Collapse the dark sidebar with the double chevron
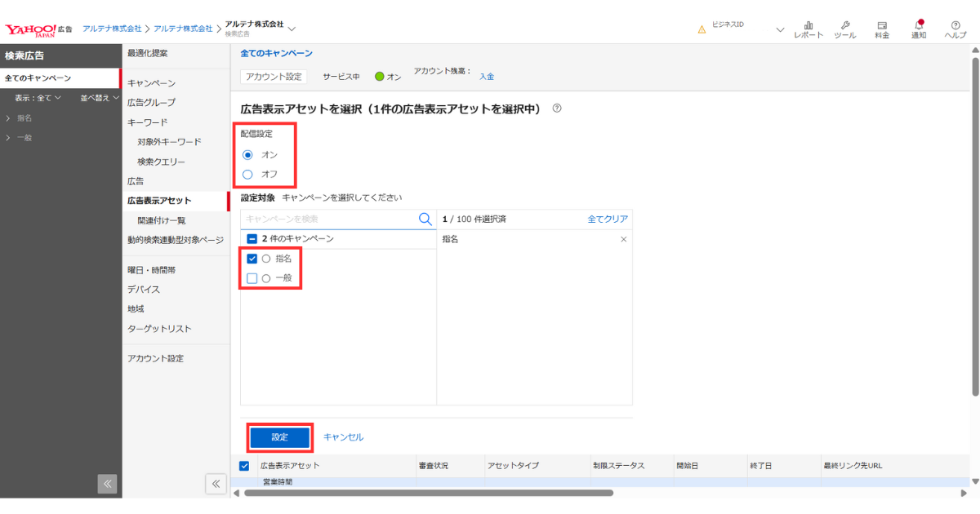 coord(108,484)
